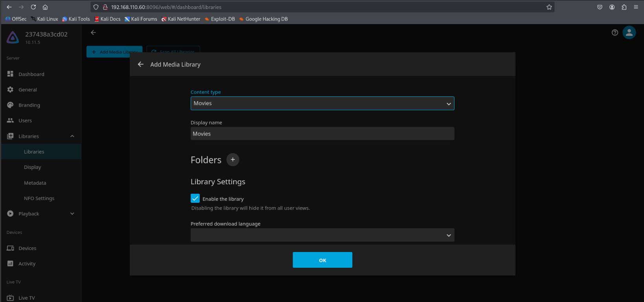Click the help question mark icon

(x=615, y=33)
